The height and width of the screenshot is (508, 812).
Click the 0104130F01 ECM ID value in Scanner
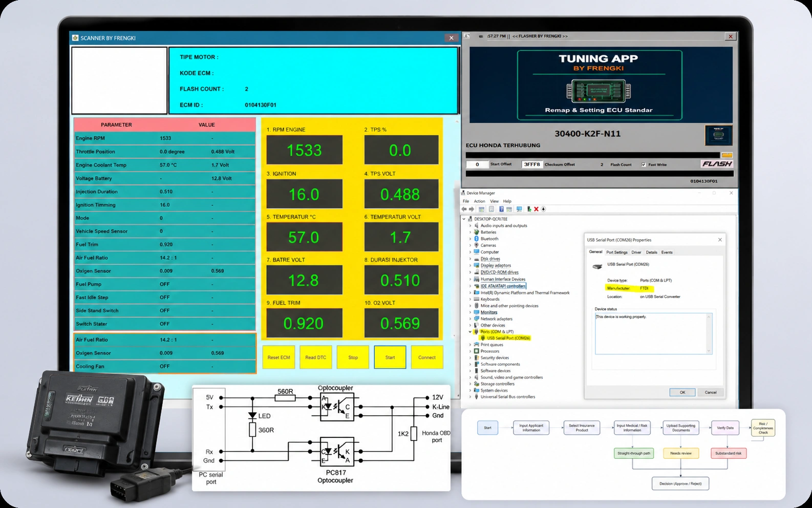coord(261,105)
